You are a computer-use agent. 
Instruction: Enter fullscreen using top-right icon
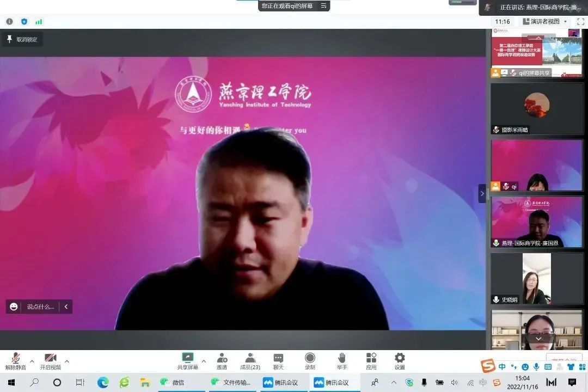[580, 21]
